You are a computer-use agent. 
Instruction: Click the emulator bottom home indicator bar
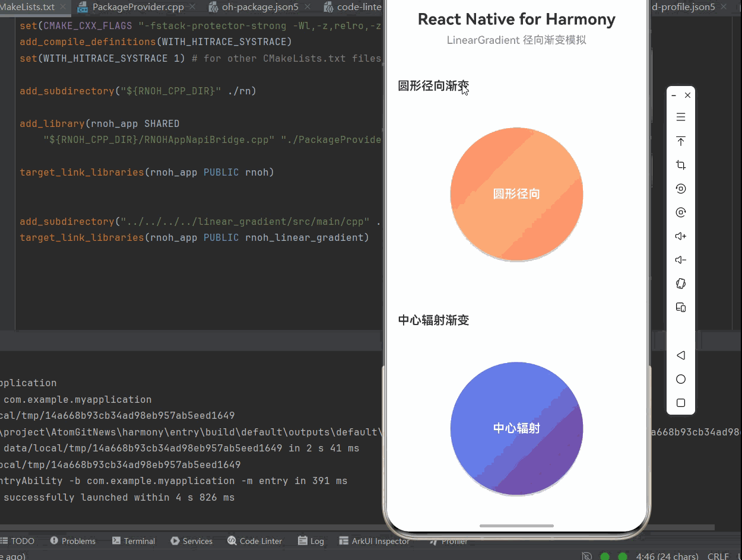516,526
